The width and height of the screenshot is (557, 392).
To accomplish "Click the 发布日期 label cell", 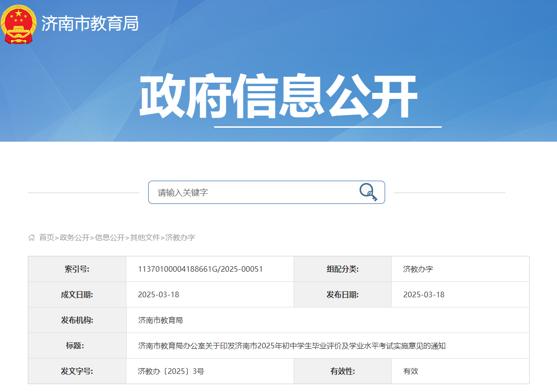I will 342,295.
